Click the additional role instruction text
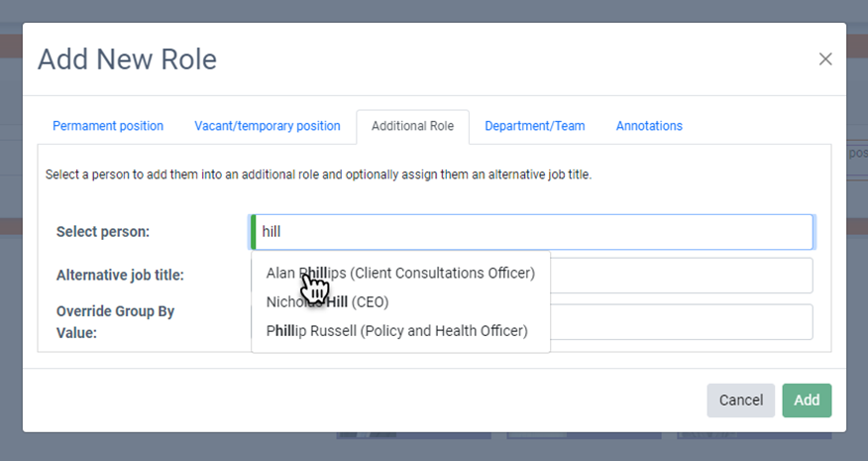 pyautogui.click(x=318, y=174)
